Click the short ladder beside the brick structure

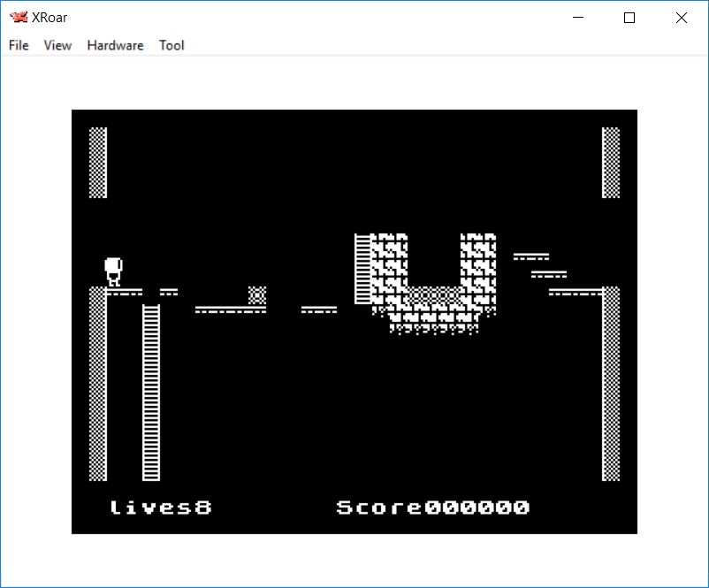(362, 269)
